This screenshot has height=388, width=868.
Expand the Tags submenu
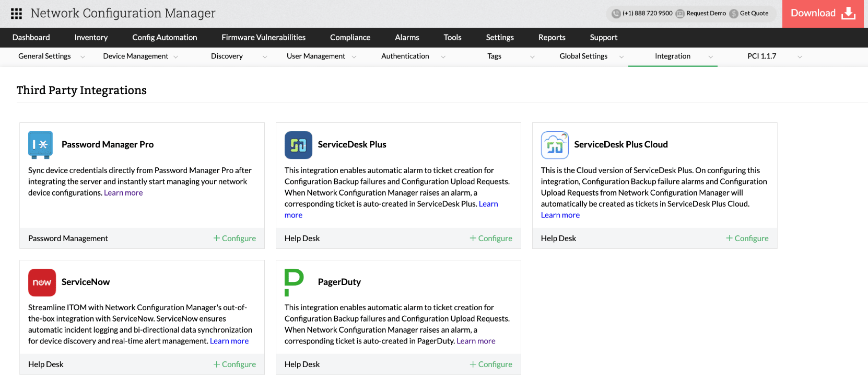pos(532,57)
